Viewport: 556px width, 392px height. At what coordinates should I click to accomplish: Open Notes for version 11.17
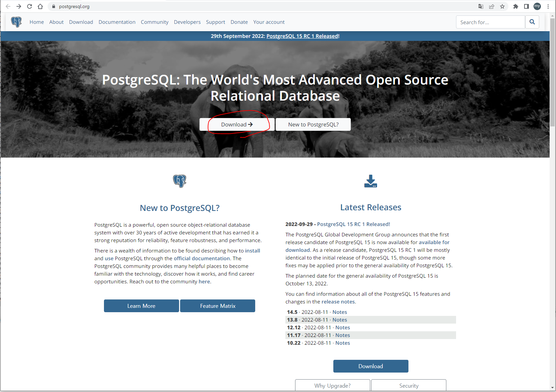click(343, 335)
